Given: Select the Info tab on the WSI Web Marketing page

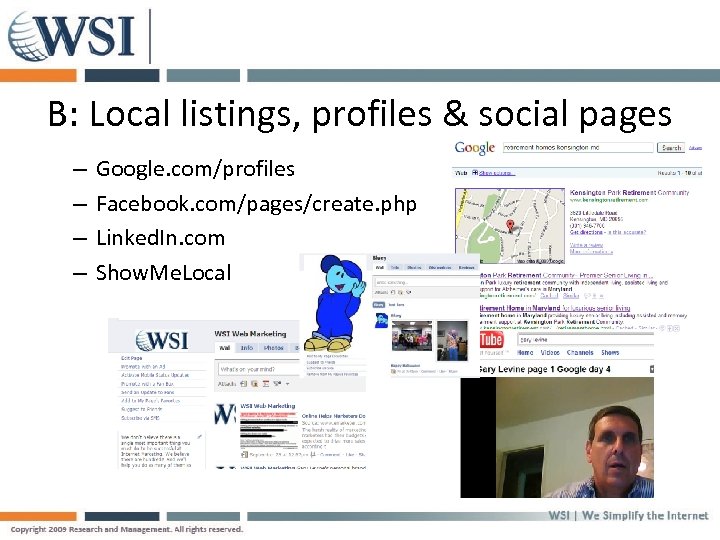Looking at the screenshot, I should (x=247, y=348).
